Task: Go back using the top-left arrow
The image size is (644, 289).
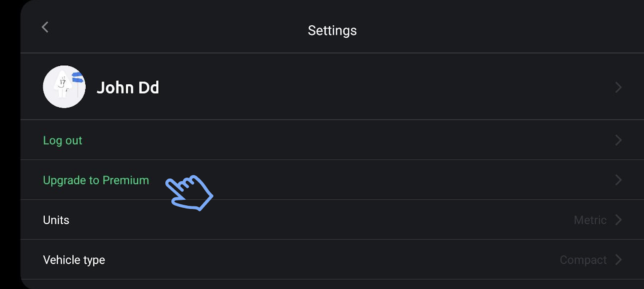Action: coord(45,27)
